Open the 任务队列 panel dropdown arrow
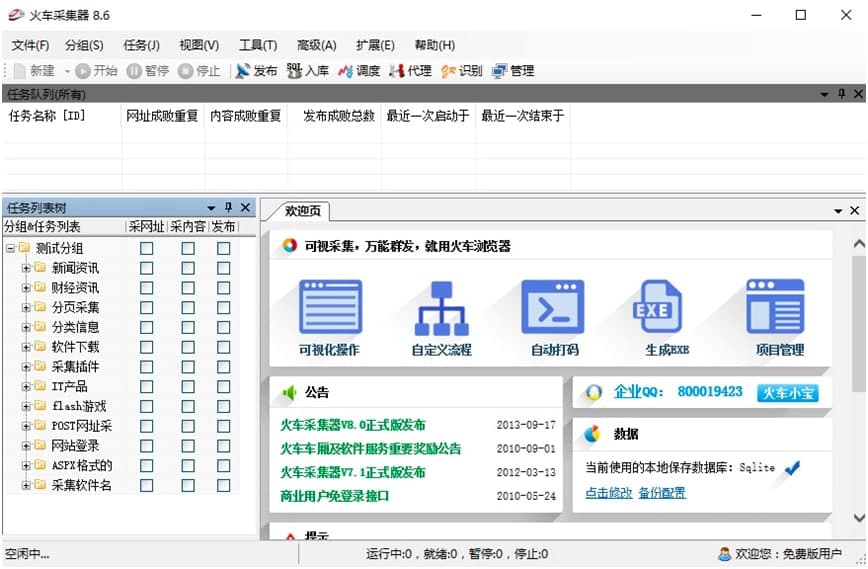This screenshot has width=868, height=569. (x=824, y=95)
